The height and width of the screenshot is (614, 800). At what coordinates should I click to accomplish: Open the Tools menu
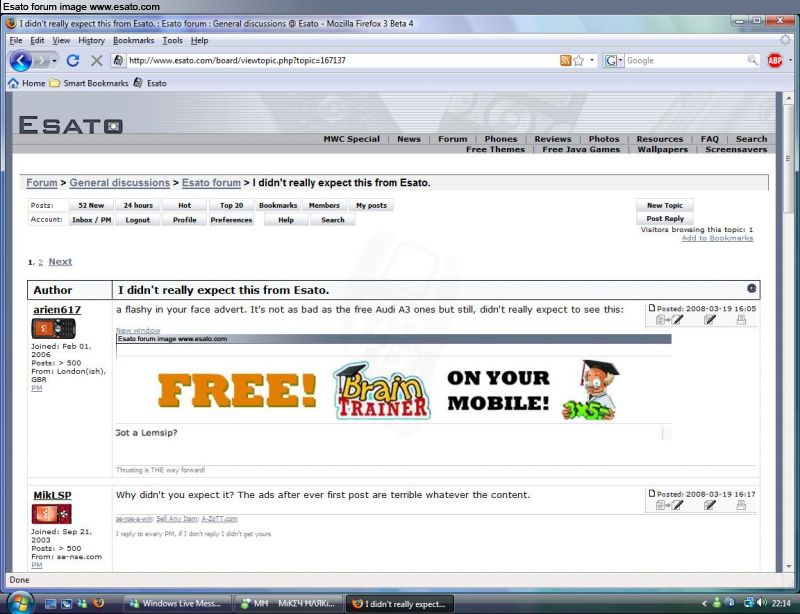click(x=172, y=40)
